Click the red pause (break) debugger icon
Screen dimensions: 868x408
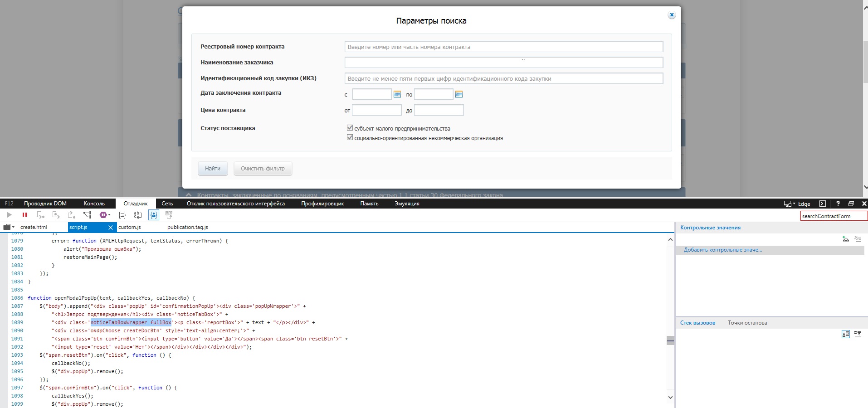point(25,215)
